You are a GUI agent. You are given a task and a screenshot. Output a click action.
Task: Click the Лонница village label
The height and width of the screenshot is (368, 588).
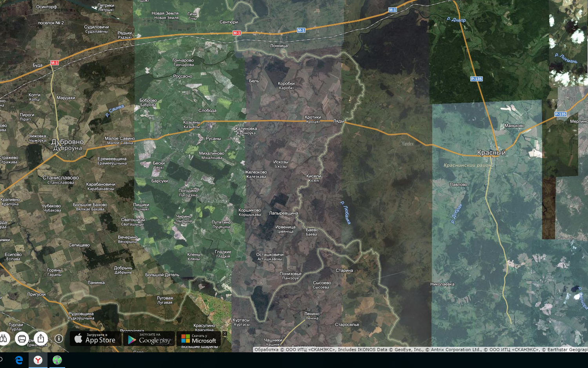[x=279, y=46]
